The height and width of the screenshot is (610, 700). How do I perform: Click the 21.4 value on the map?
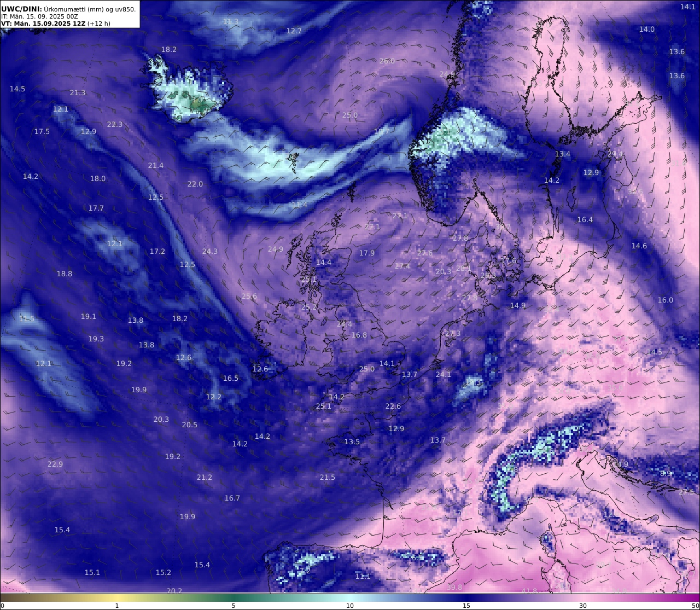(156, 166)
